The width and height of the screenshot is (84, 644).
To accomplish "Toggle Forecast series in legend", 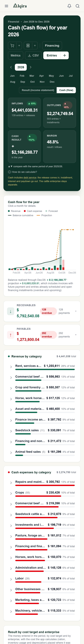I will (52, 211).
